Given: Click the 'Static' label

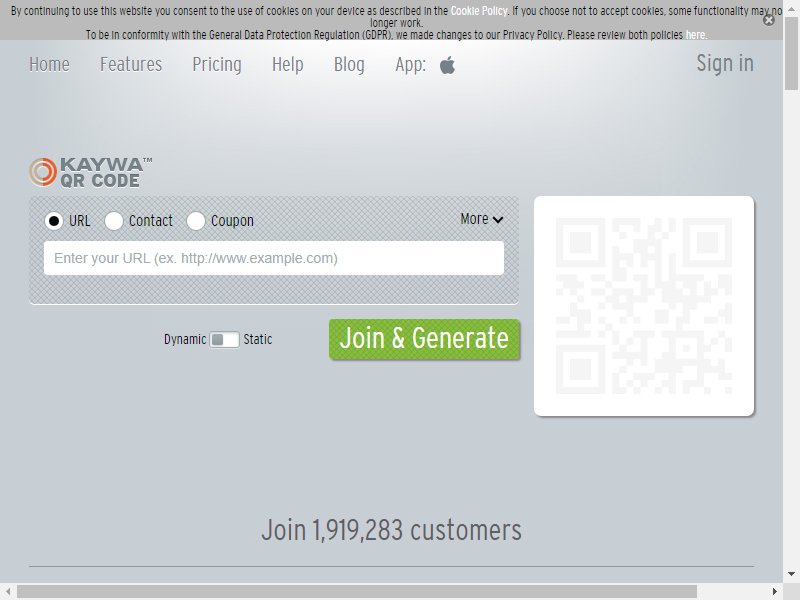Looking at the screenshot, I should tap(258, 339).
